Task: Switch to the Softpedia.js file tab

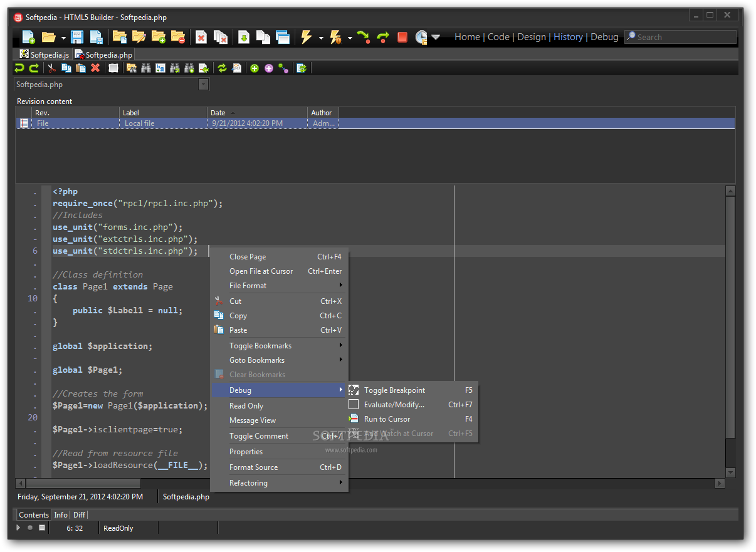Action: (x=44, y=55)
